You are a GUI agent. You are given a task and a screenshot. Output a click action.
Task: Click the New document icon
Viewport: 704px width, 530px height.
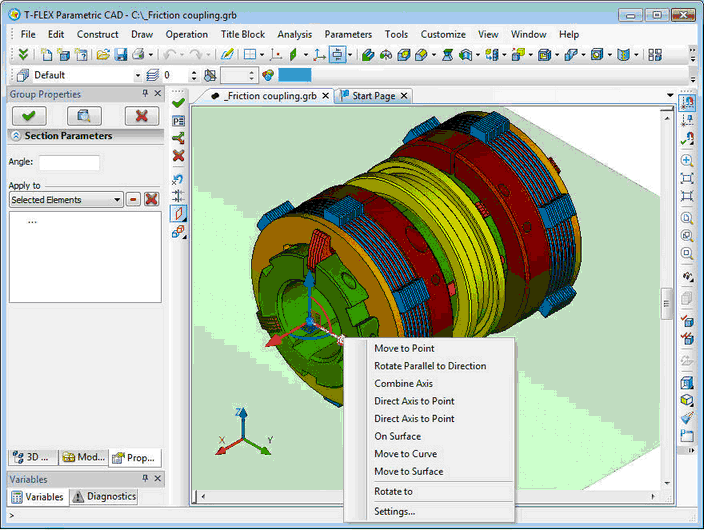pyautogui.click(x=46, y=54)
